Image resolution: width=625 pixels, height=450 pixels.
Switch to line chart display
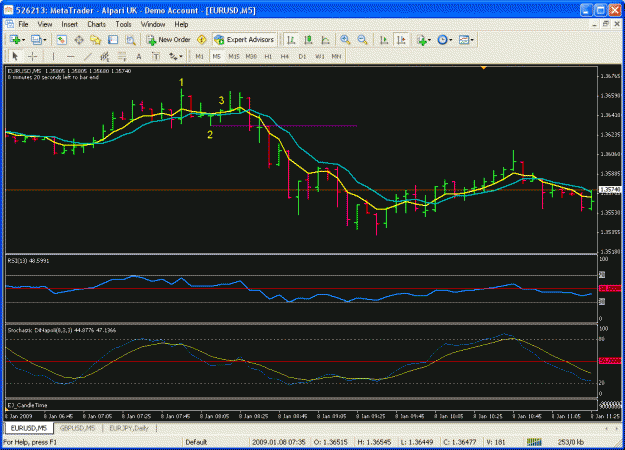(325, 39)
